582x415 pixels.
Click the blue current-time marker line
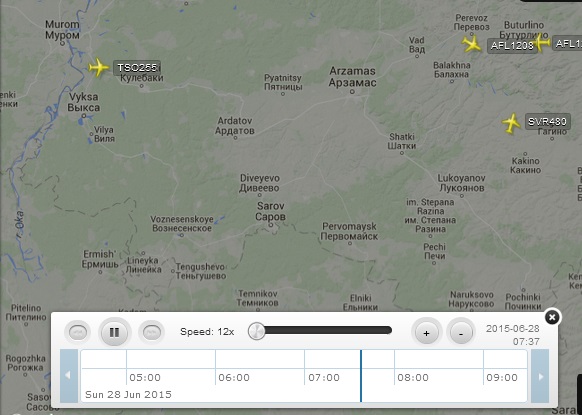pos(361,376)
